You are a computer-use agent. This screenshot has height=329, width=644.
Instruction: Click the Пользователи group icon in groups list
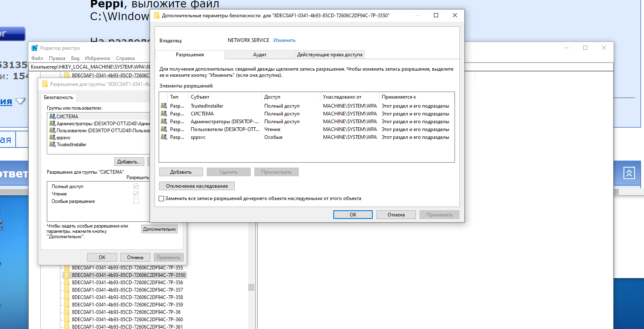[x=52, y=131]
